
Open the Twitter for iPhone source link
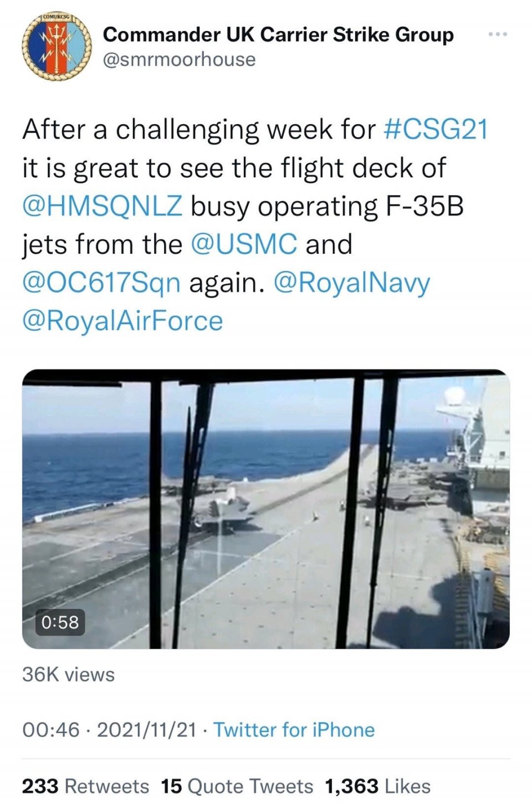point(294,730)
